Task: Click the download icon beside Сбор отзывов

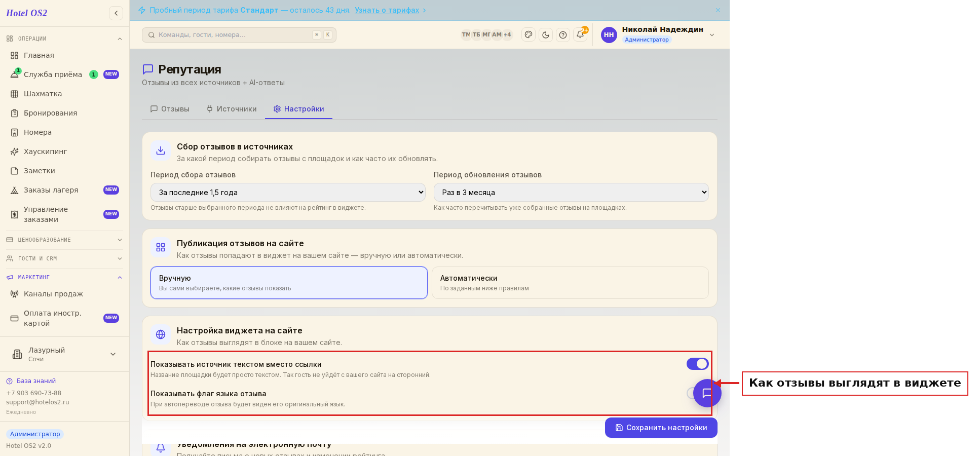Action: [161, 150]
